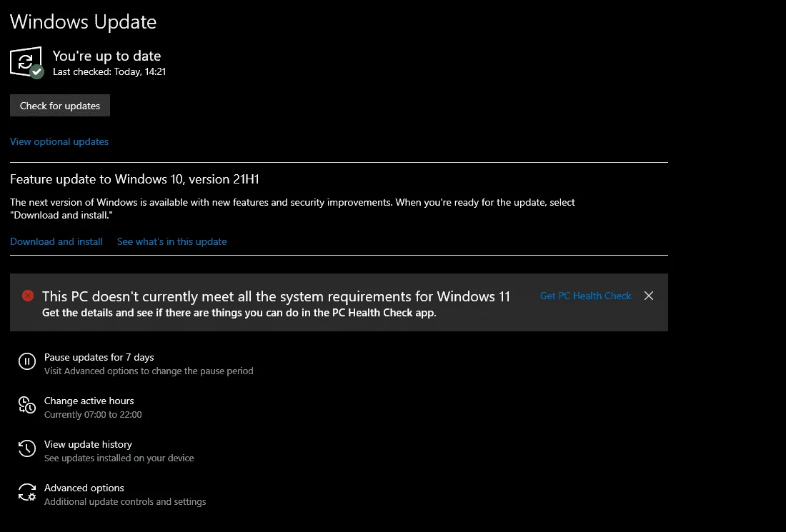Dismiss the Windows 11 requirements banner
This screenshot has width=786, height=532.
pos(649,296)
